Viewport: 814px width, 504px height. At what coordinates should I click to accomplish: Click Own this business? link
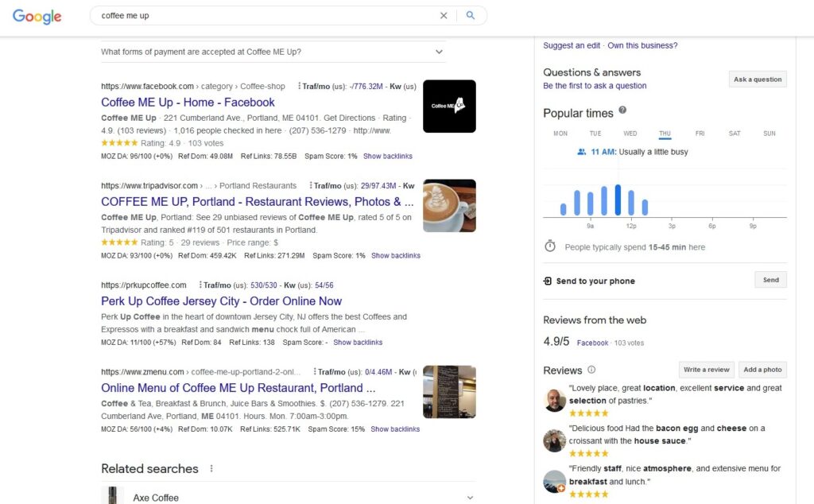tap(642, 45)
